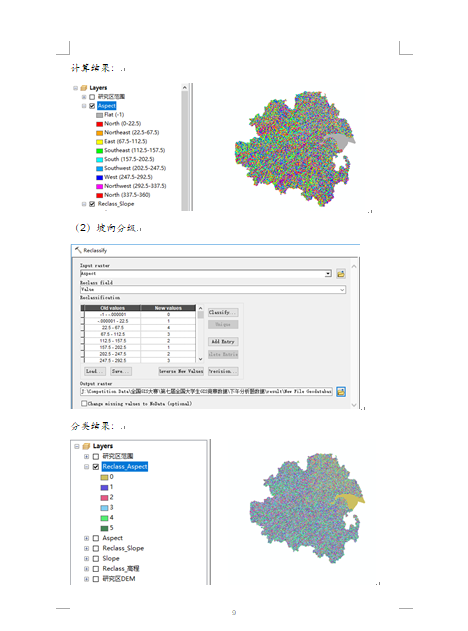468x631 pixels.
Task: Click the Save... button
Action: click(x=121, y=371)
